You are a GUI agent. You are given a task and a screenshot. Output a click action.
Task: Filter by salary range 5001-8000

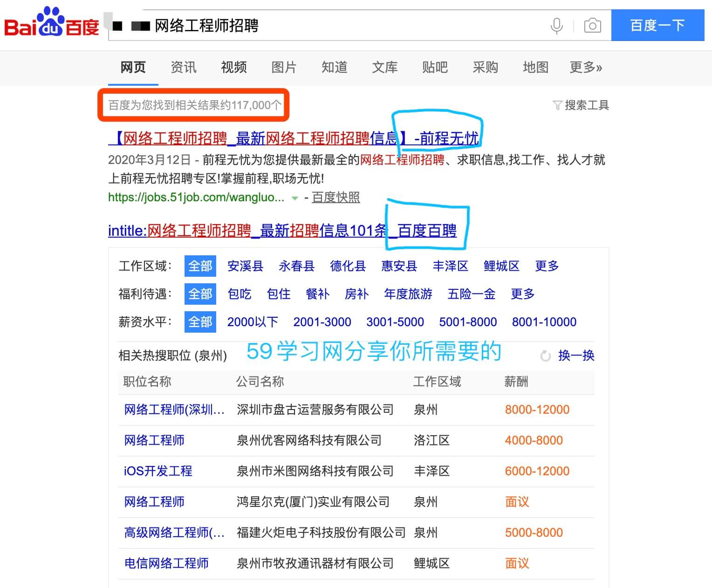pyautogui.click(x=468, y=322)
